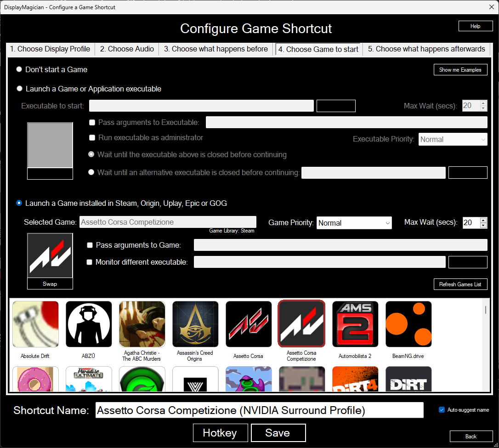Select the BeamNG.drive game icon
Viewport: 499px width, 448px height.
pos(408,324)
